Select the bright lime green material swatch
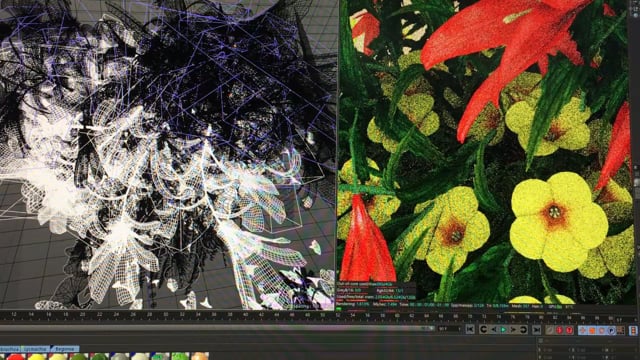This screenshot has width=640, height=360. 180,357
